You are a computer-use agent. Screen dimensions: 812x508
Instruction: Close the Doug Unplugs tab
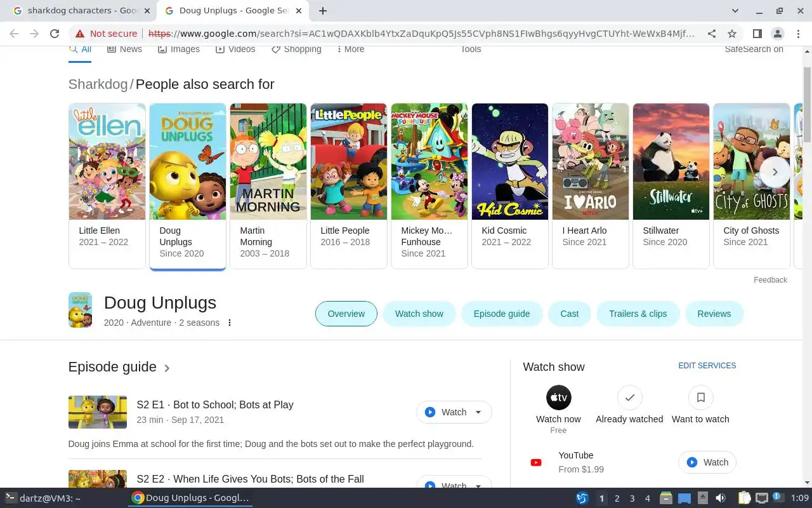coord(299,11)
